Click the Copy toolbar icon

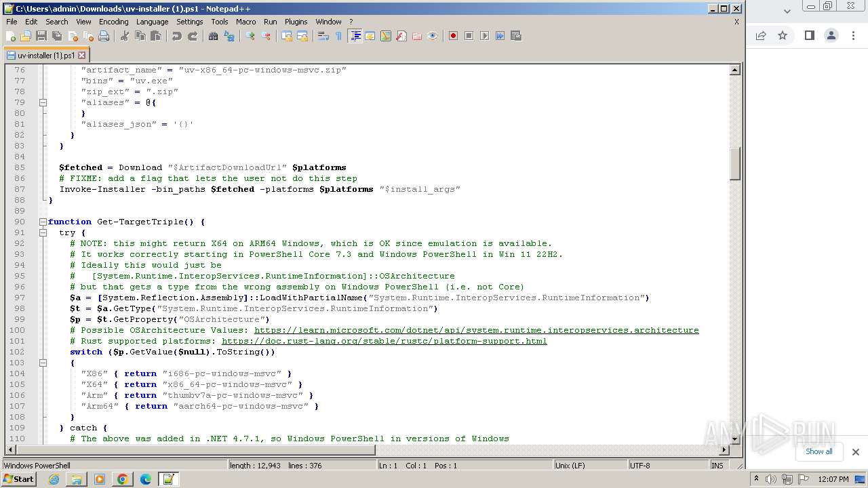coord(140,36)
